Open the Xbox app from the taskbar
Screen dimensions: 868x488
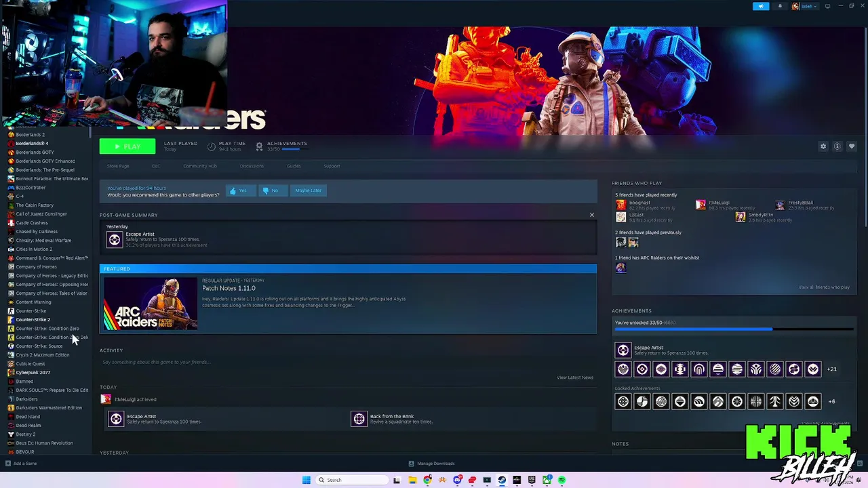(547, 480)
